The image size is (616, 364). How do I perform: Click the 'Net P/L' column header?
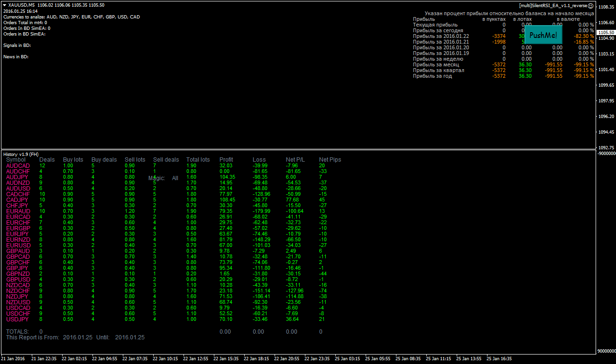click(296, 160)
